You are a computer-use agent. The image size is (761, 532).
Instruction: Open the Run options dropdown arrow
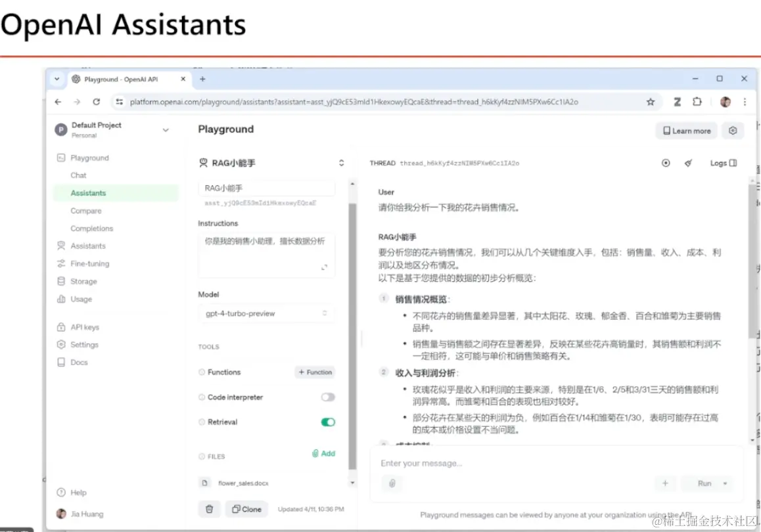point(725,483)
